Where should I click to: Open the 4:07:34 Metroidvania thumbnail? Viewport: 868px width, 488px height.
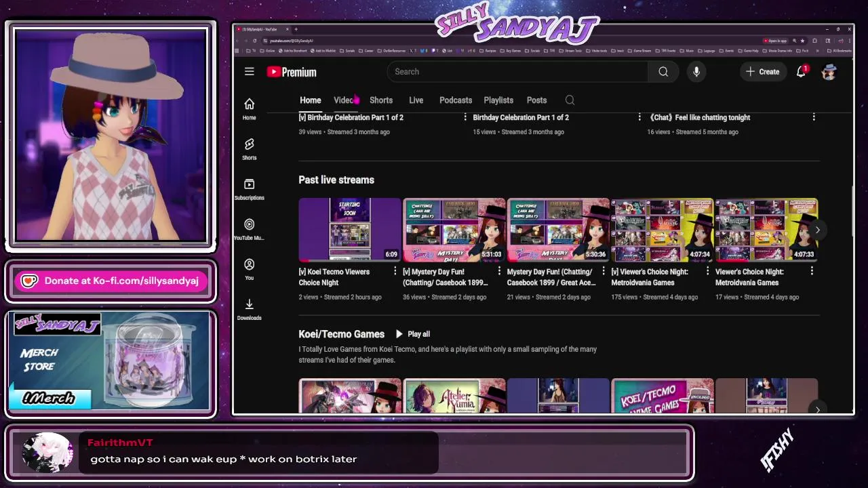[x=663, y=230]
